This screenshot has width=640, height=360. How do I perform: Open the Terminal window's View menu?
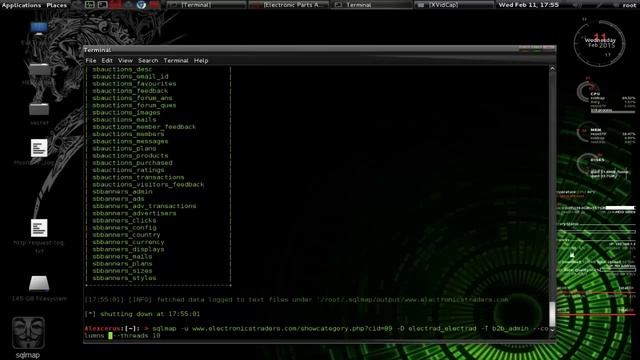tap(125, 60)
